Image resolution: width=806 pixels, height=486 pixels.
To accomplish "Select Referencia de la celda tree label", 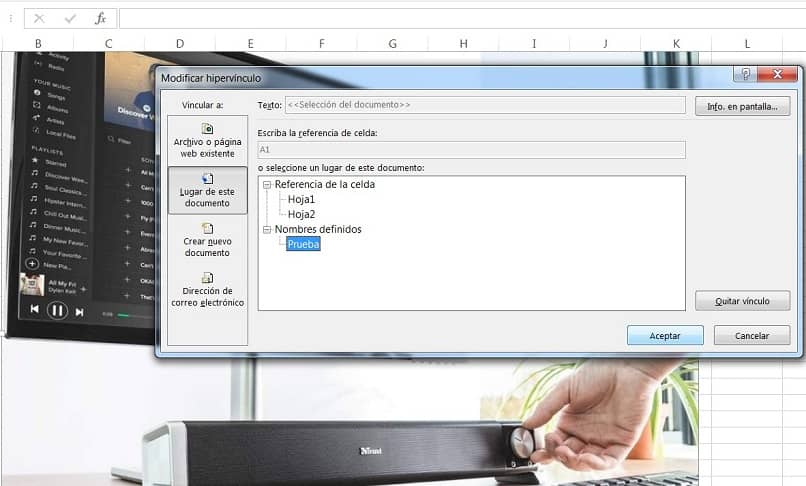I will point(324,184).
